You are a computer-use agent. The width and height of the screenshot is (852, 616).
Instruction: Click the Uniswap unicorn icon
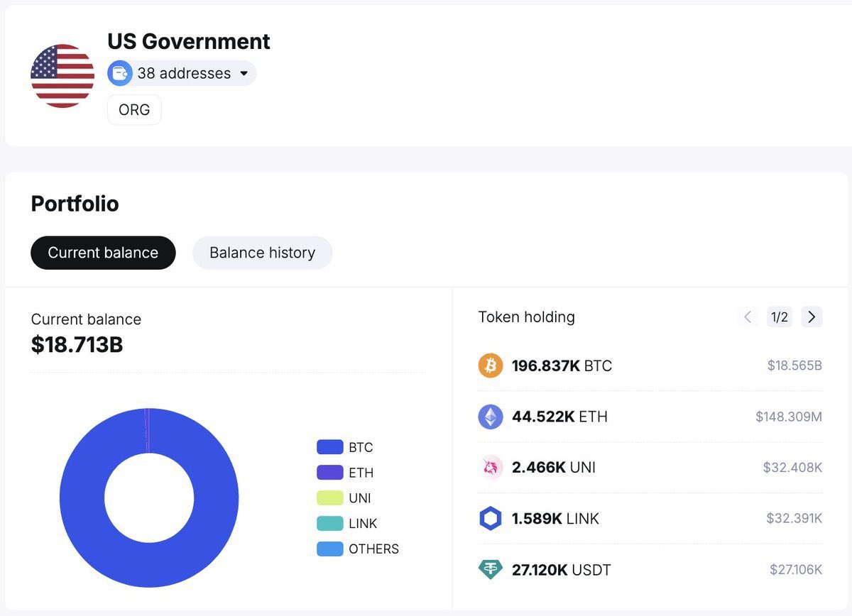(x=491, y=468)
